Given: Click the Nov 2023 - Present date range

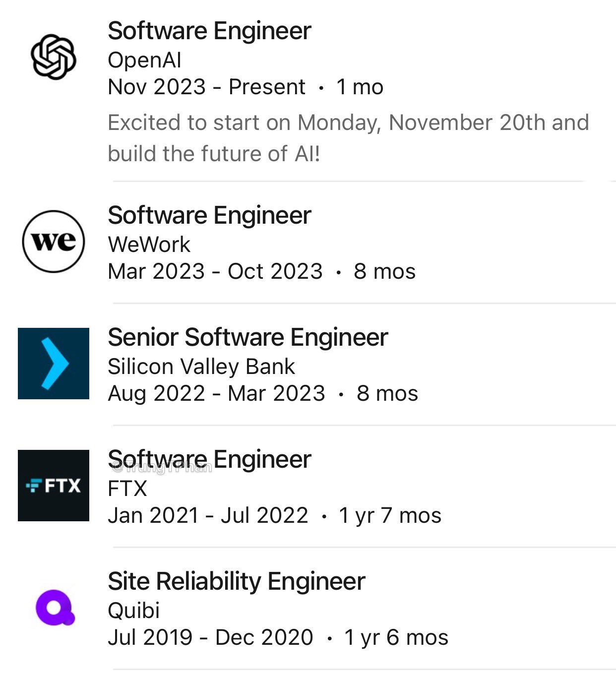Looking at the screenshot, I should [x=206, y=87].
